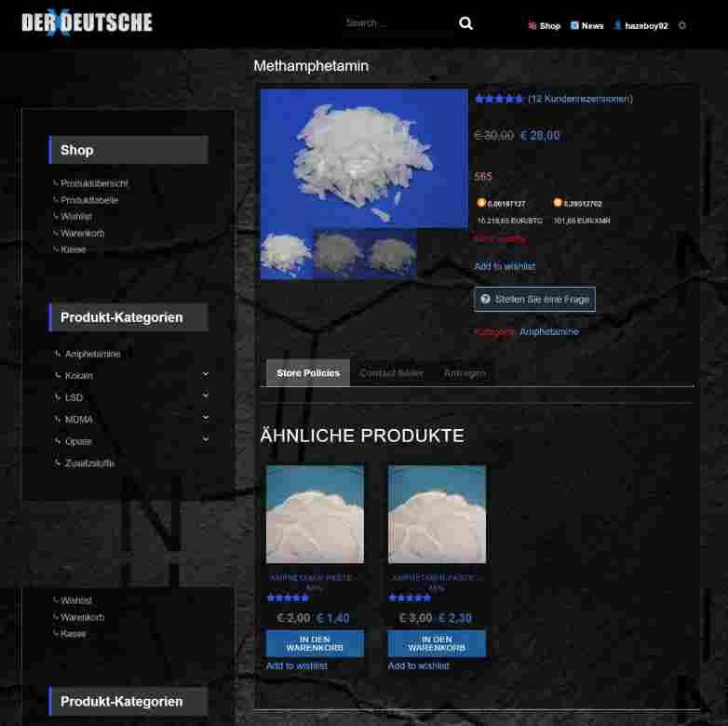
Task: Open the 12 Kundenrezensionen reviews link
Action: pos(580,99)
